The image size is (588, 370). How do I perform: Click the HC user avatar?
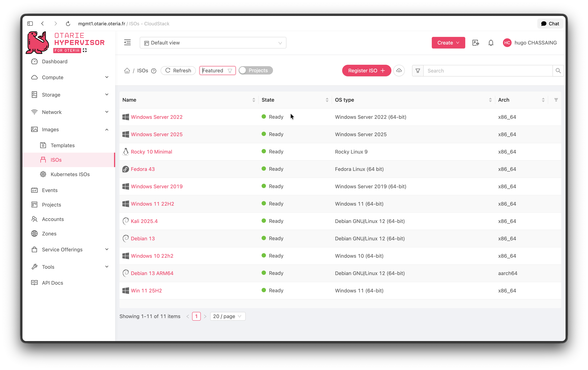[x=507, y=43]
